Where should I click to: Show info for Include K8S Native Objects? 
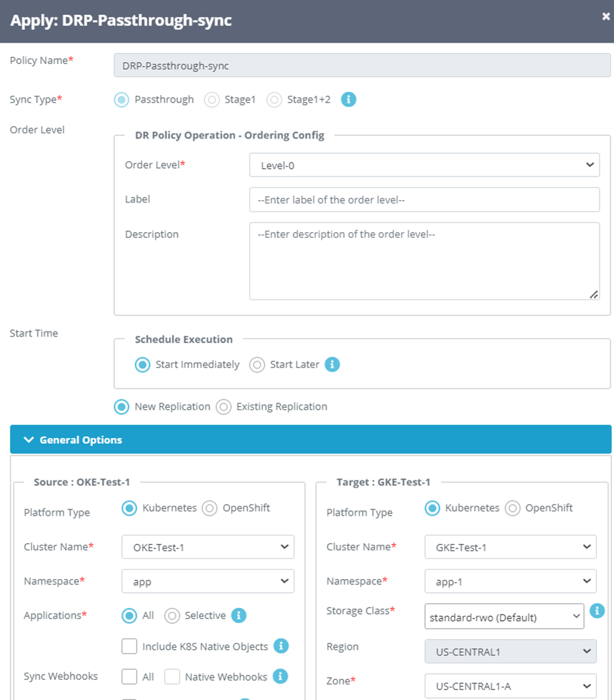281,646
